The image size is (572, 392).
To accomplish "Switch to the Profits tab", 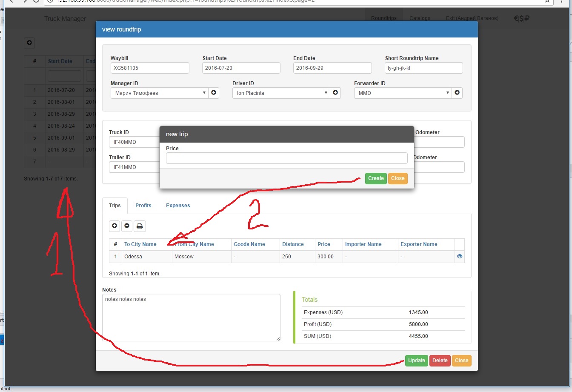I will pyautogui.click(x=143, y=206).
